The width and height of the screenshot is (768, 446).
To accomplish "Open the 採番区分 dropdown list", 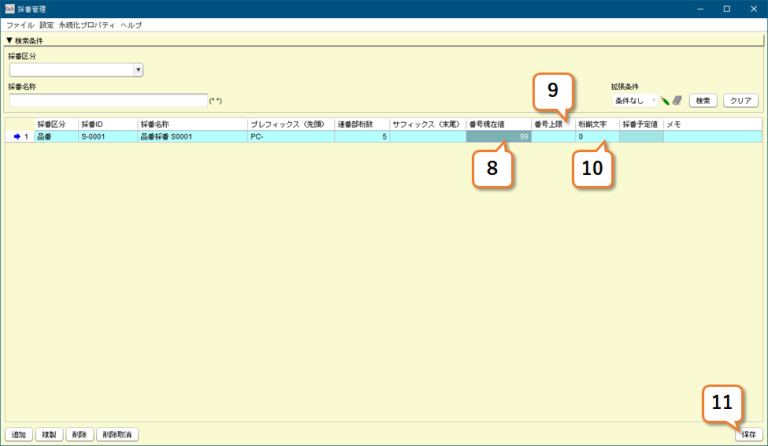I will coord(138,70).
